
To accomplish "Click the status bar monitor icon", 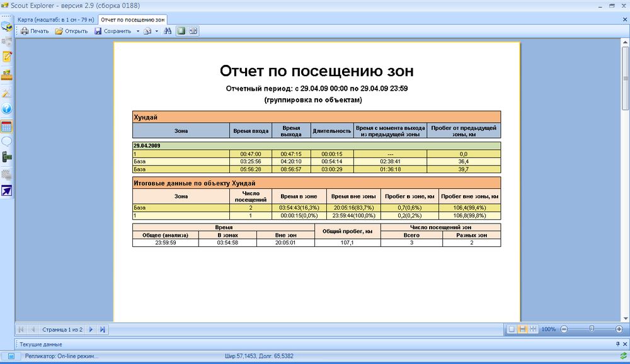I will click(x=11, y=356).
